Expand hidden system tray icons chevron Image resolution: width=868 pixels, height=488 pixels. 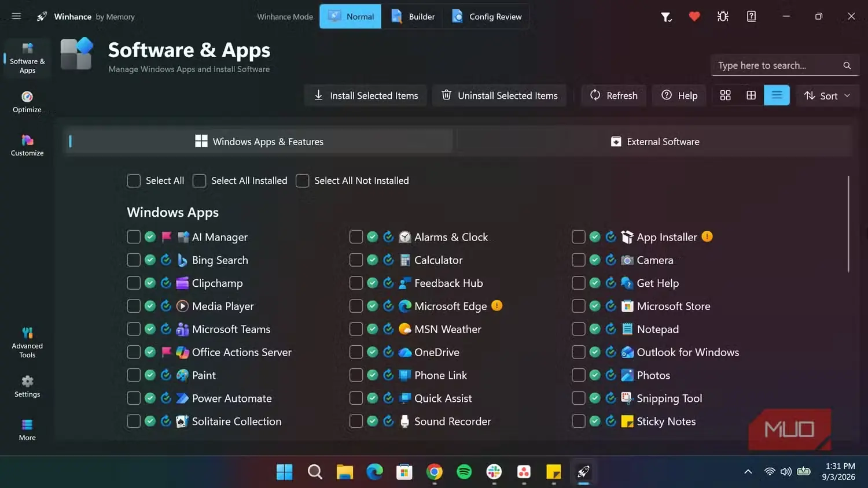point(748,472)
